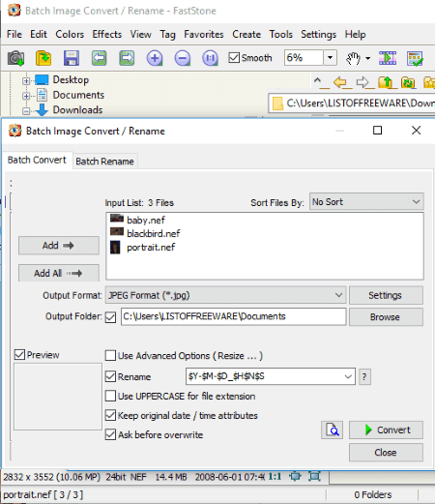
Task: Click the rightmost toolbar icon with green check
Action: coord(415,58)
